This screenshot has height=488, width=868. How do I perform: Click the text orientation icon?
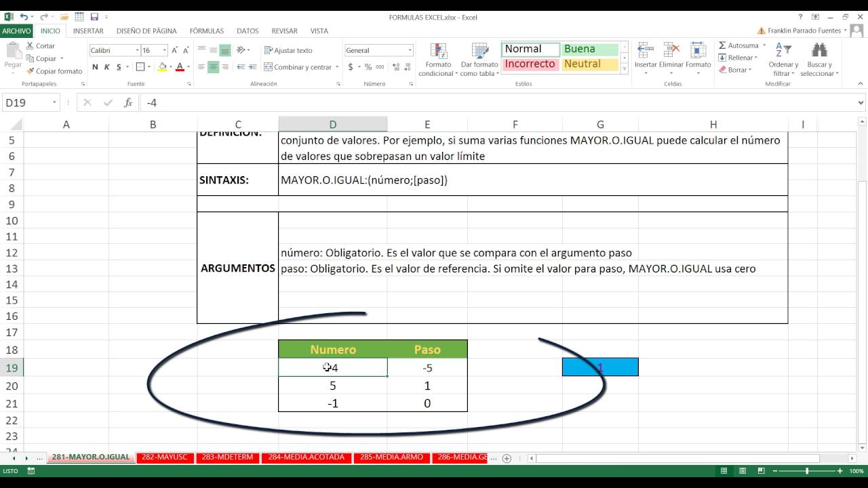[241, 50]
